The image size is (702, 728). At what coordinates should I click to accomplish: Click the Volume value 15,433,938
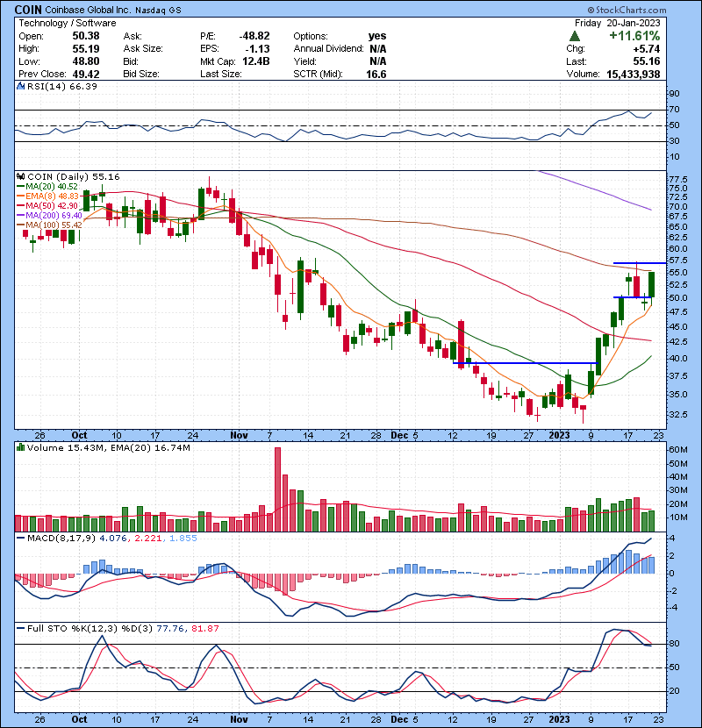tap(634, 74)
